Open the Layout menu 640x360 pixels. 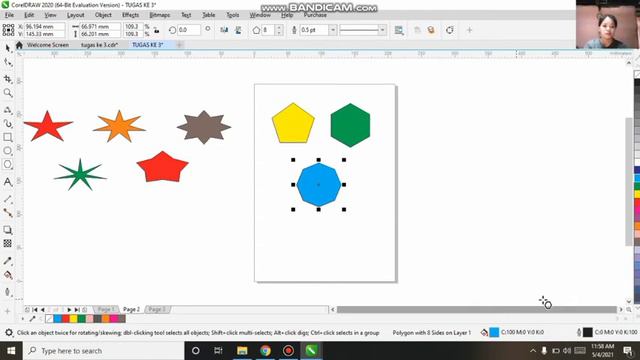(x=76, y=15)
